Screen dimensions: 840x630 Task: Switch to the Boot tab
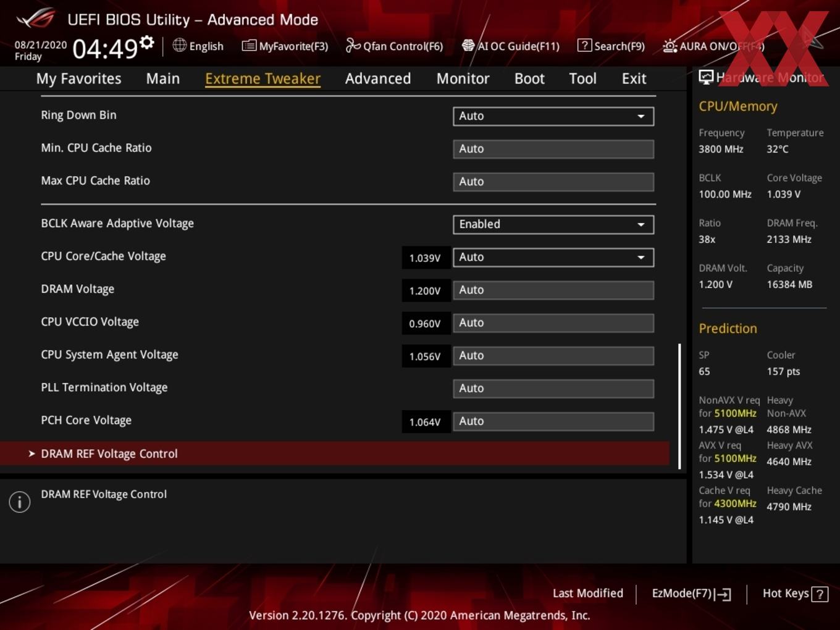529,78
